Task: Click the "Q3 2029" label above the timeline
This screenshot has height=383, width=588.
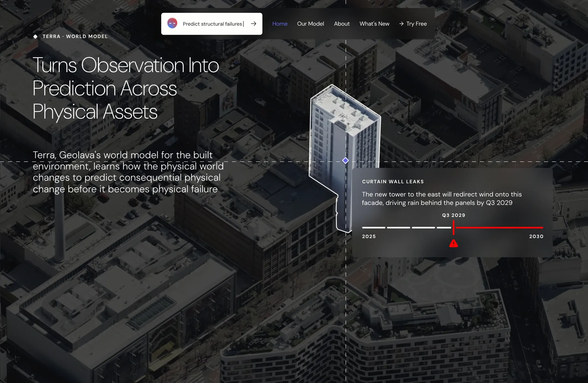Action: click(453, 215)
